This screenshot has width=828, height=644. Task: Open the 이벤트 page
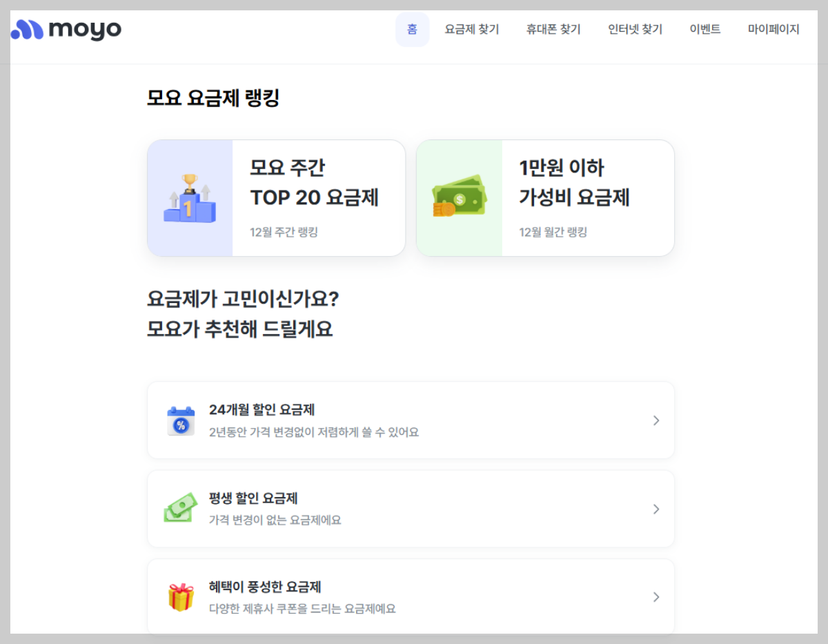click(706, 29)
